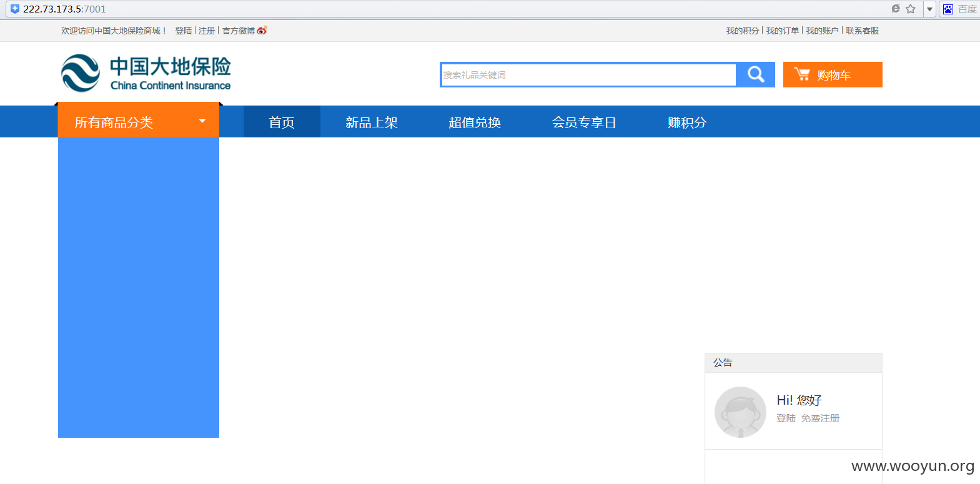The height and width of the screenshot is (484, 980).
Task: Click the shield security icon in address bar
Action: point(15,9)
